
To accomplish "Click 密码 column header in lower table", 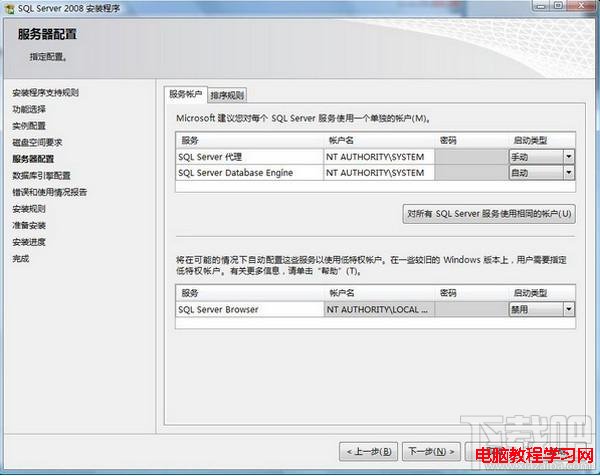I will (x=471, y=293).
